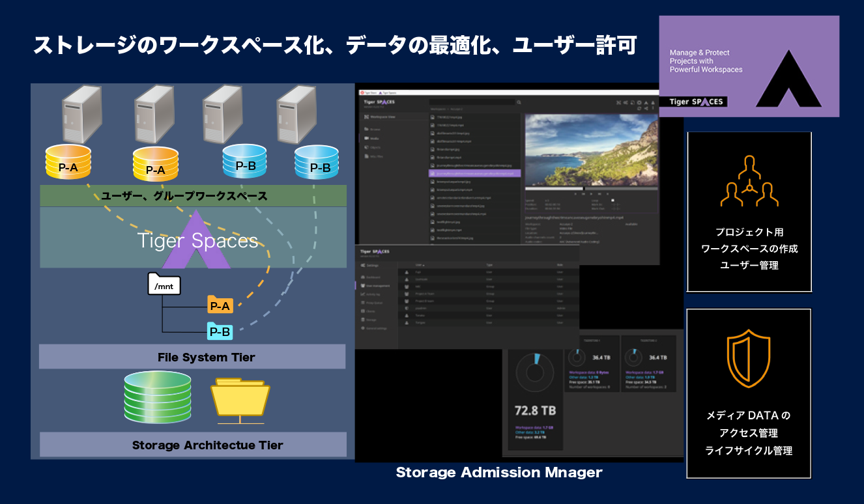Click the Type column header
This screenshot has width=864, height=504.
pos(489,265)
